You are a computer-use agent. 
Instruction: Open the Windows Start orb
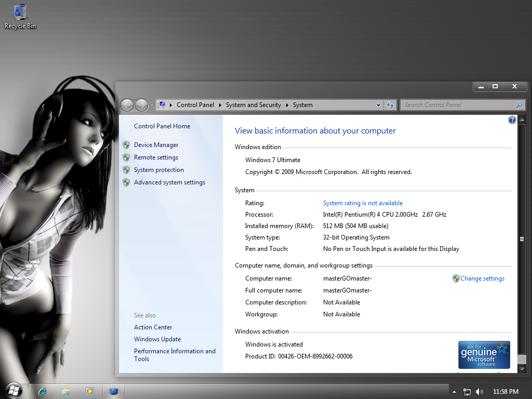[14, 391]
